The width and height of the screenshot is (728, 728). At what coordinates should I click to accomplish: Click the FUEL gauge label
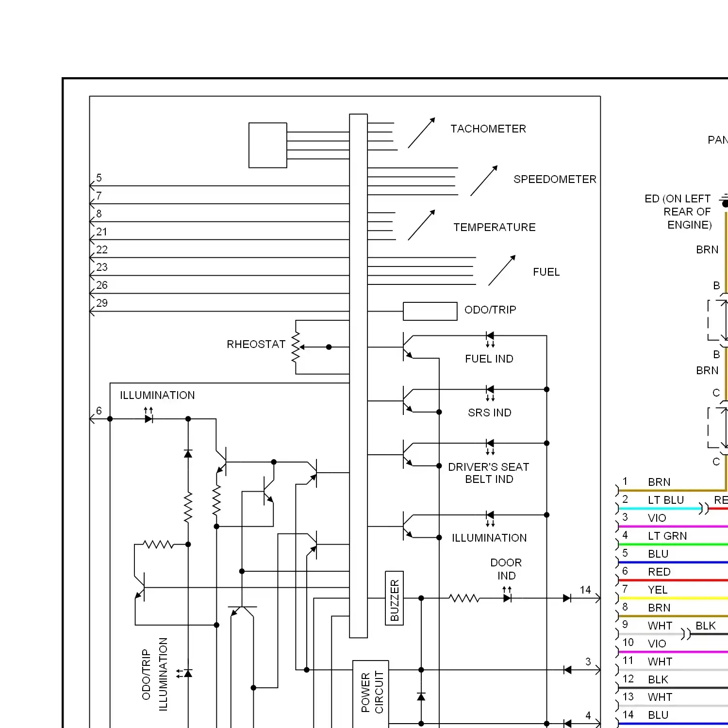tap(546, 272)
